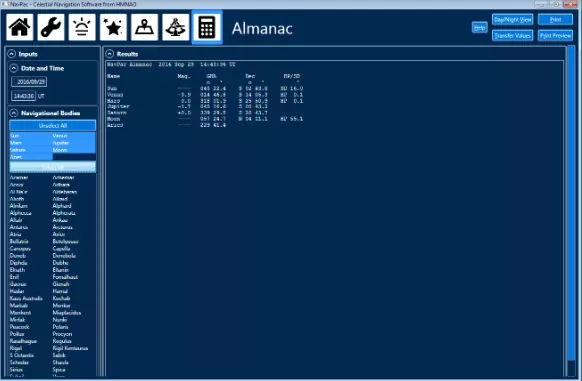Select the star Eltanin
The image size is (582, 381).
point(61,270)
